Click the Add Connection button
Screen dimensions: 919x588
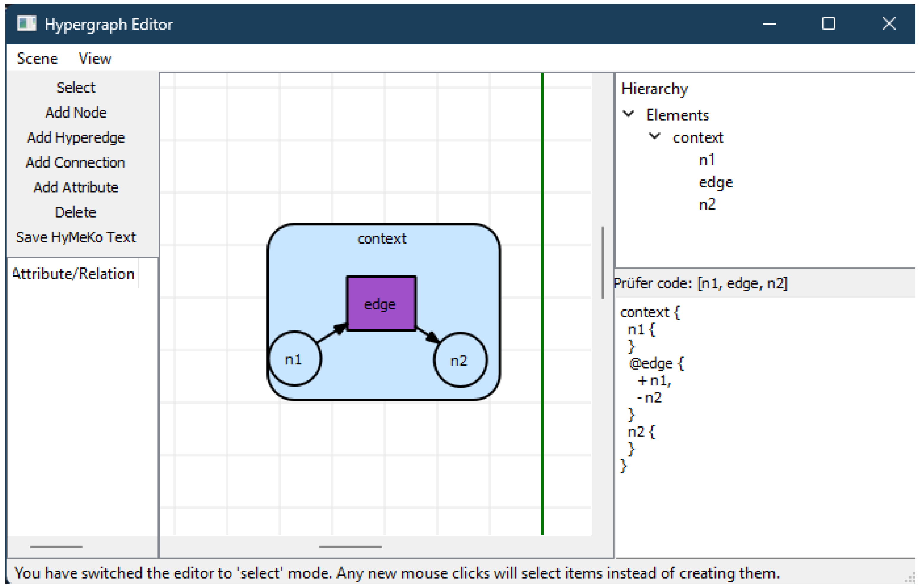(x=76, y=163)
